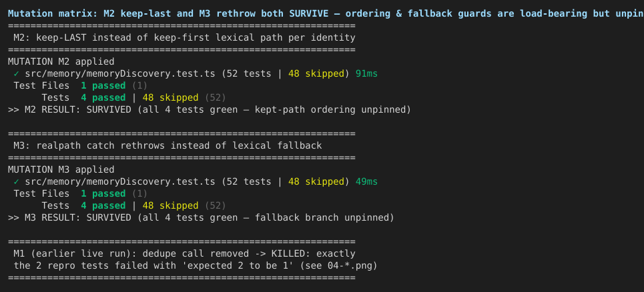Image resolution: width=644 pixels, height=292 pixels.
Task: Click the M2 Test Files 1 passed text
Action: tap(103, 86)
